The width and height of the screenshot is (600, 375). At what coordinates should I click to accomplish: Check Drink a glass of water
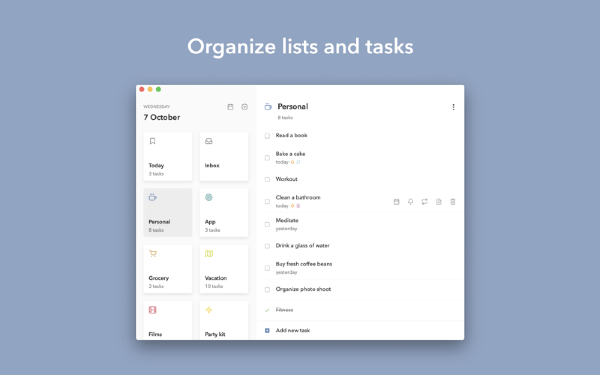point(267,246)
